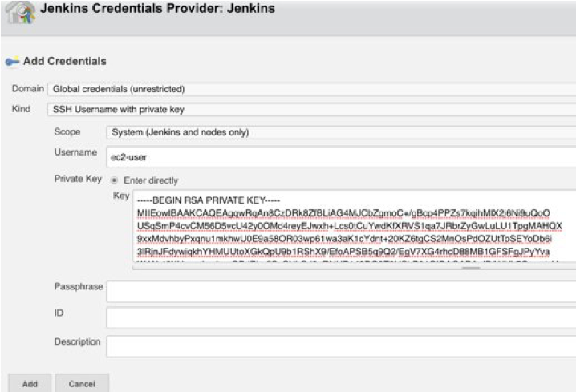The height and width of the screenshot is (392, 576).
Task: Click the key line starting with 3lRjnJFdywiqkh
Action: click(343, 252)
